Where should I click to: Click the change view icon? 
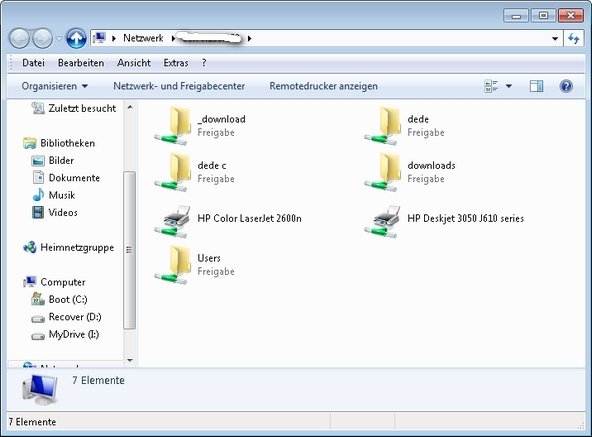(491, 86)
